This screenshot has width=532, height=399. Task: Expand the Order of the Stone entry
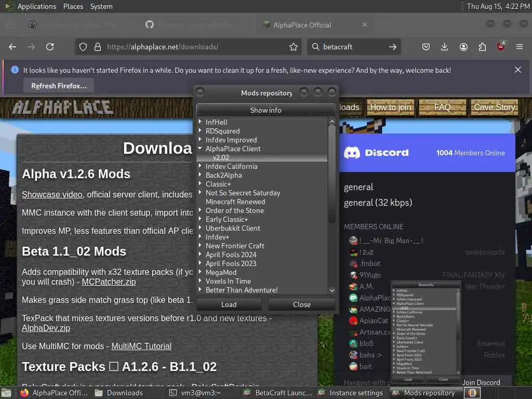click(x=200, y=210)
